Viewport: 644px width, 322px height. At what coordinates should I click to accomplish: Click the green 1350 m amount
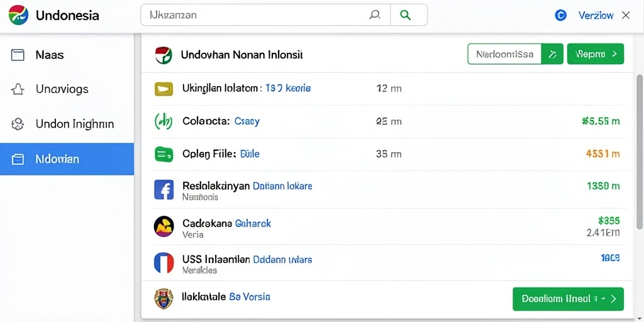click(x=603, y=186)
